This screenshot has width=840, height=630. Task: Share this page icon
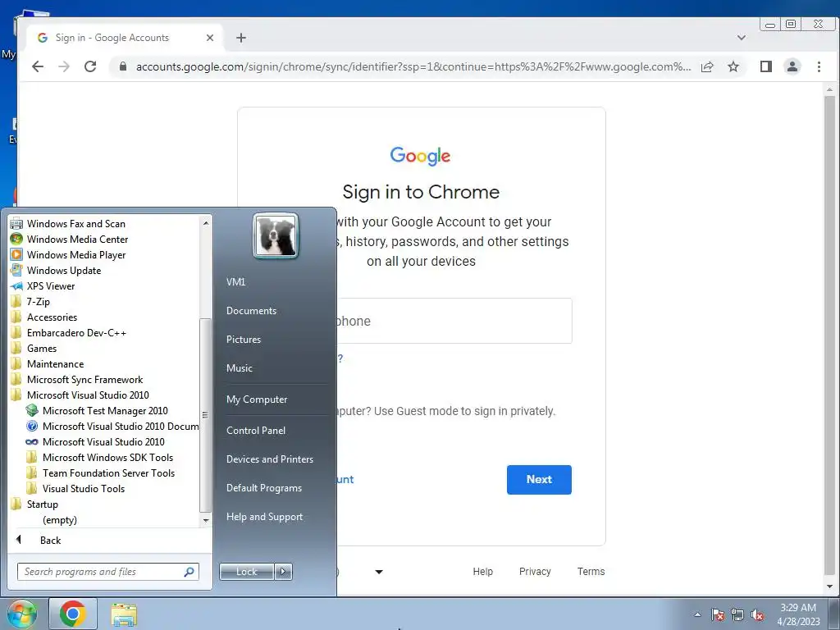point(707,67)
